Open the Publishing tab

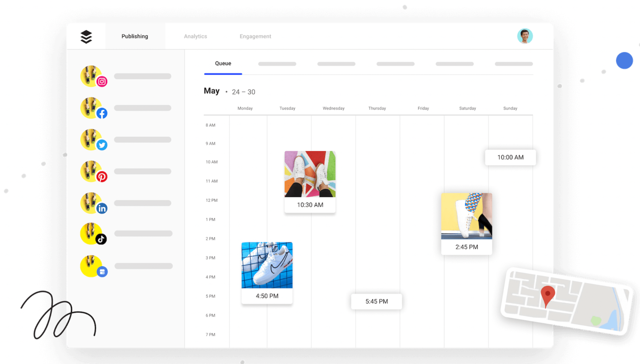point(135,36)
